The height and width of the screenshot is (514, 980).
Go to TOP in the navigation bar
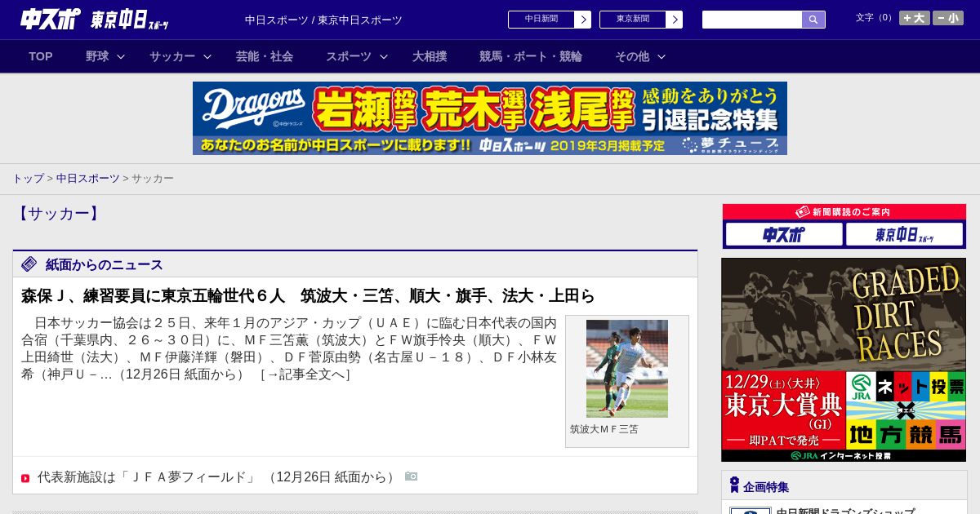tap(41, 56)
